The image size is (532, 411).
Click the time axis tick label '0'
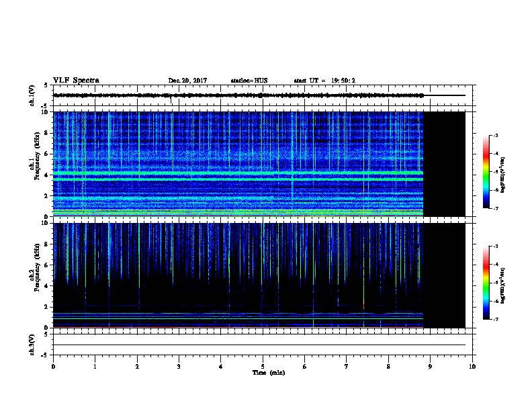[53, 367]
